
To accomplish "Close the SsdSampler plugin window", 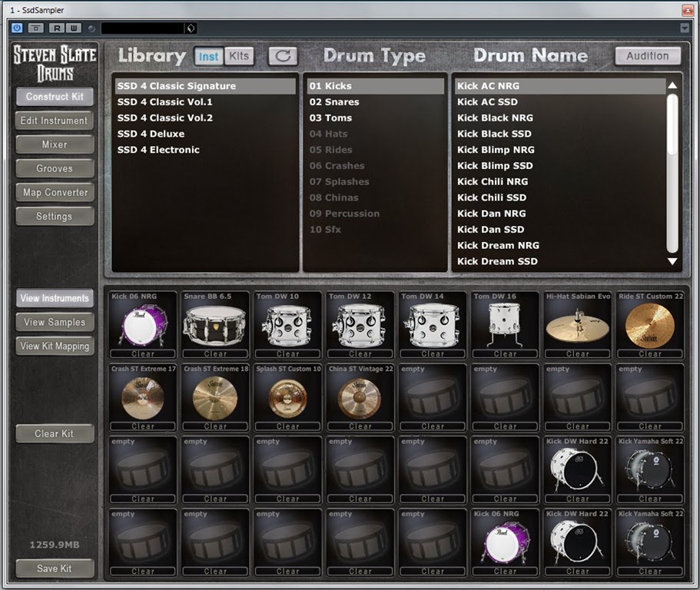I will coord(688,10).
